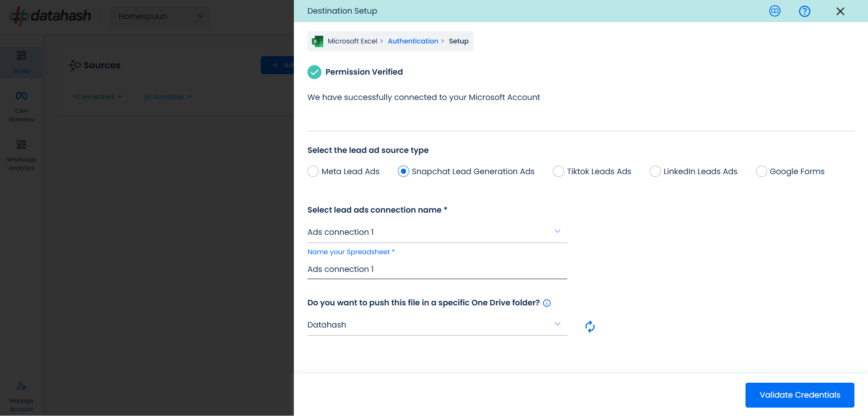This screenshot has height=418, width=868.
Task: Click Validate Credentials button
Action: tap(800, 395)
